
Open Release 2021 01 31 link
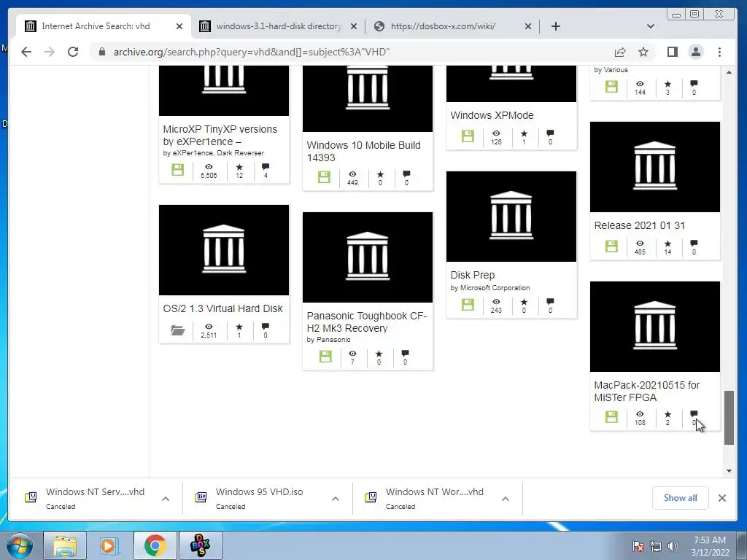[x=639, y=225]
